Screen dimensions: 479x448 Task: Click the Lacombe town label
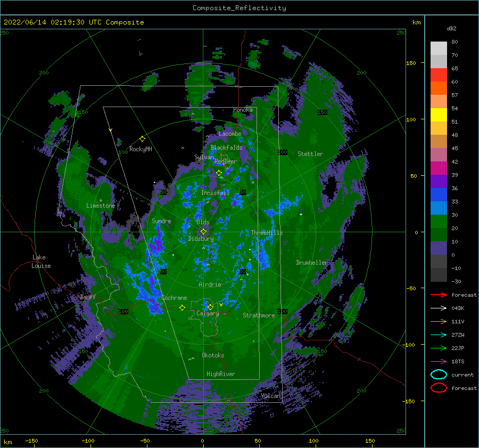tap(230, 134)
